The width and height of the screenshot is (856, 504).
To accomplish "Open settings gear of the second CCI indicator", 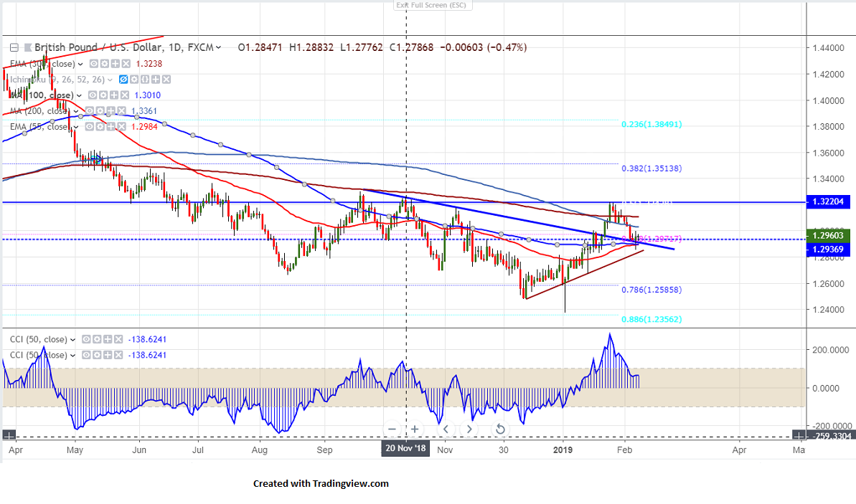I will [97, 355].
